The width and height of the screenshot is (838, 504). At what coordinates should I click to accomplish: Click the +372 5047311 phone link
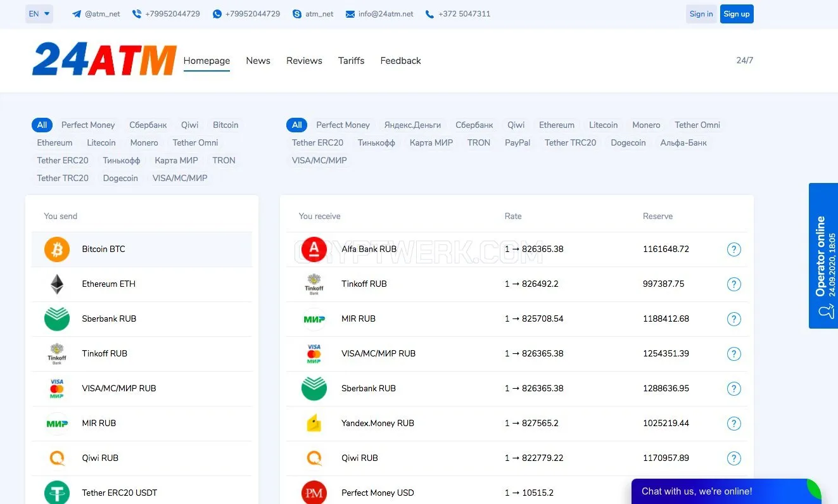click(x=464, y=14)
